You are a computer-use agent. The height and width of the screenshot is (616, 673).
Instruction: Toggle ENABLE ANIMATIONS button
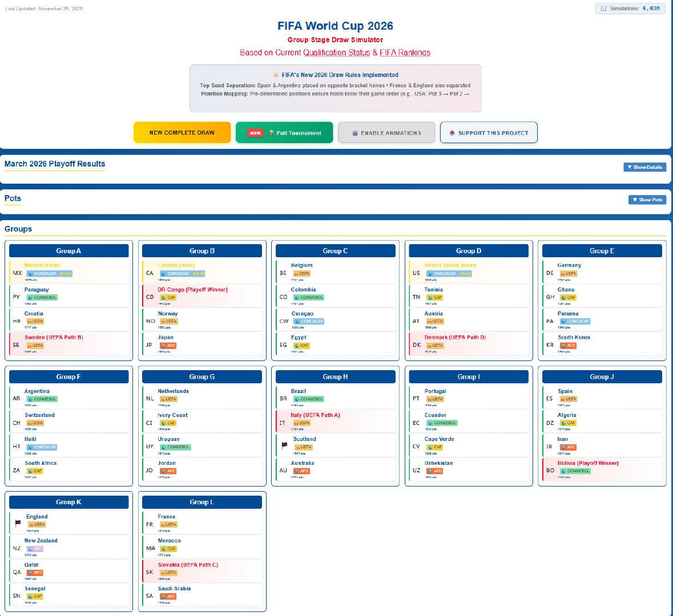pyautogui.click(x=386, y=132)
